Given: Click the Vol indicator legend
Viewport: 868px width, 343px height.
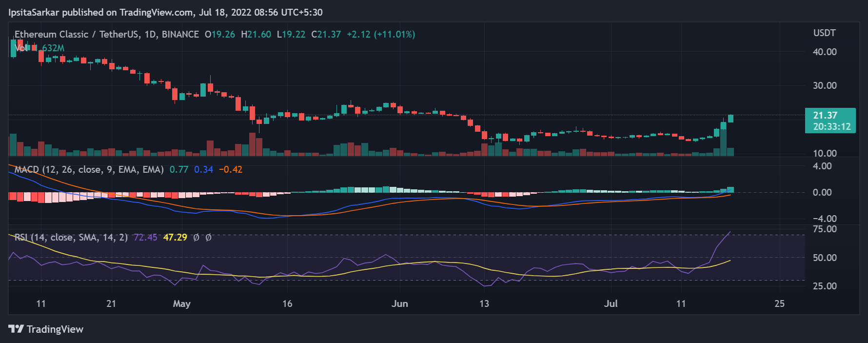Looking at the screenshot, I should (39, 48).
